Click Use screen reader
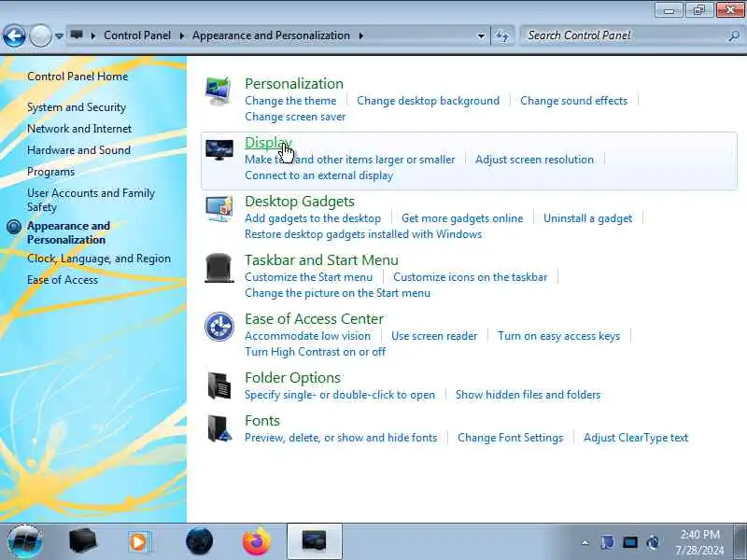Viewport: 747px width, 560px height. click(434, 336)
